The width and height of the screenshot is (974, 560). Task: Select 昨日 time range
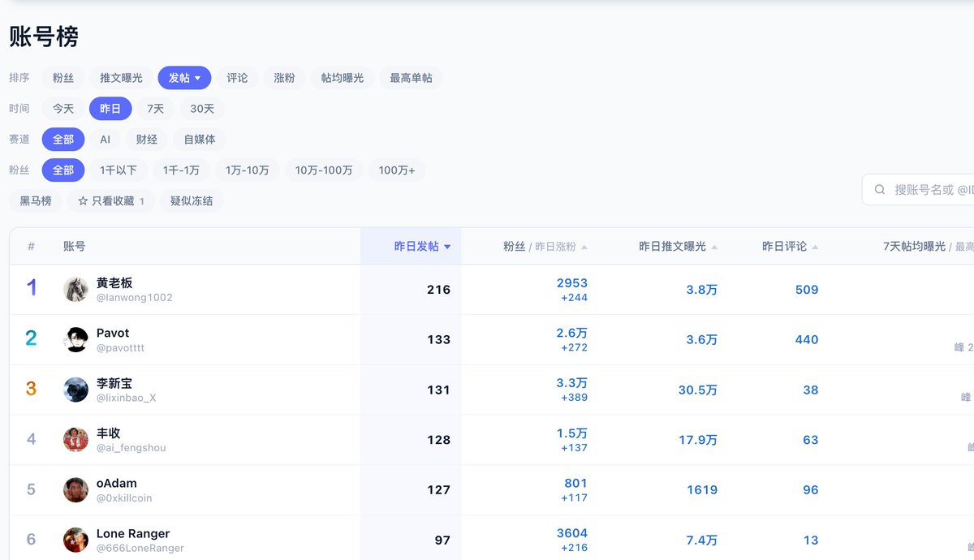pos(110,109)
